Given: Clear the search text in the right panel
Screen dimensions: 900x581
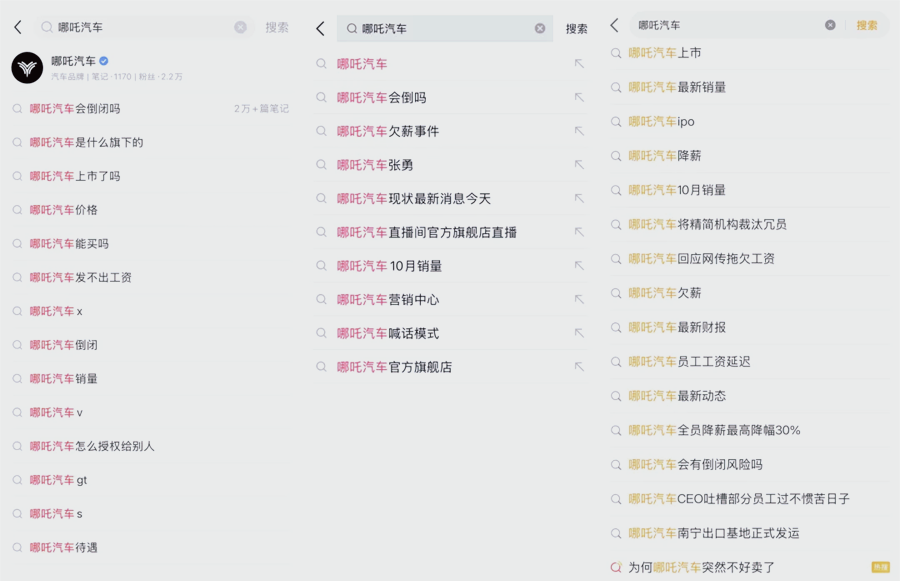Looking at the screenshot, I should [830, 25].
